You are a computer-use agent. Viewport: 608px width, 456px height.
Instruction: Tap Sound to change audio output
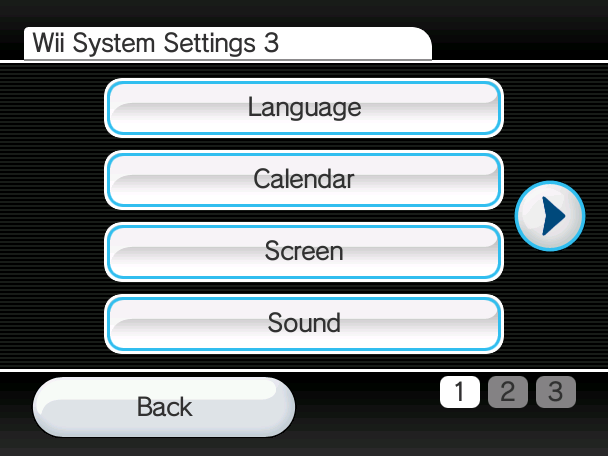304,324
